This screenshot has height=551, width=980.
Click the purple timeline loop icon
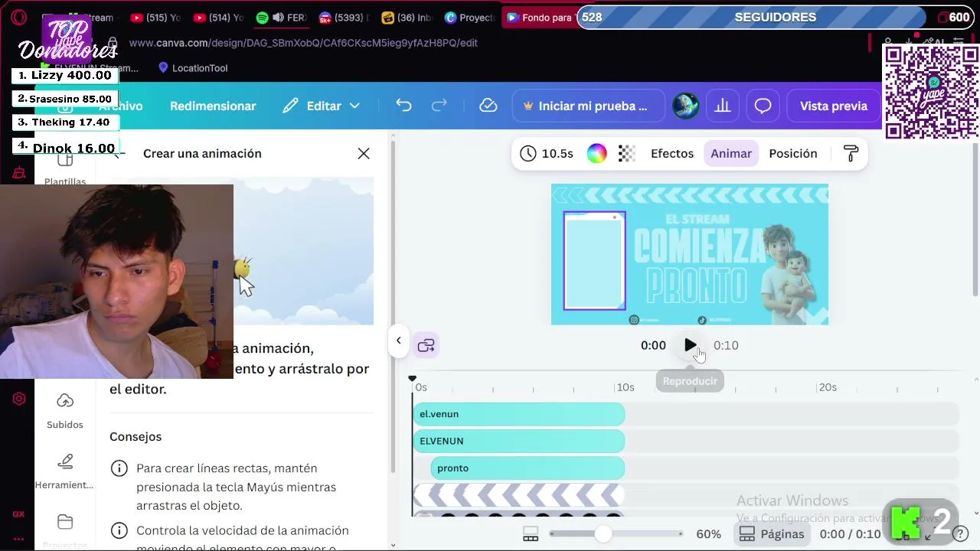pyautogui.click(x=426, y=346)
